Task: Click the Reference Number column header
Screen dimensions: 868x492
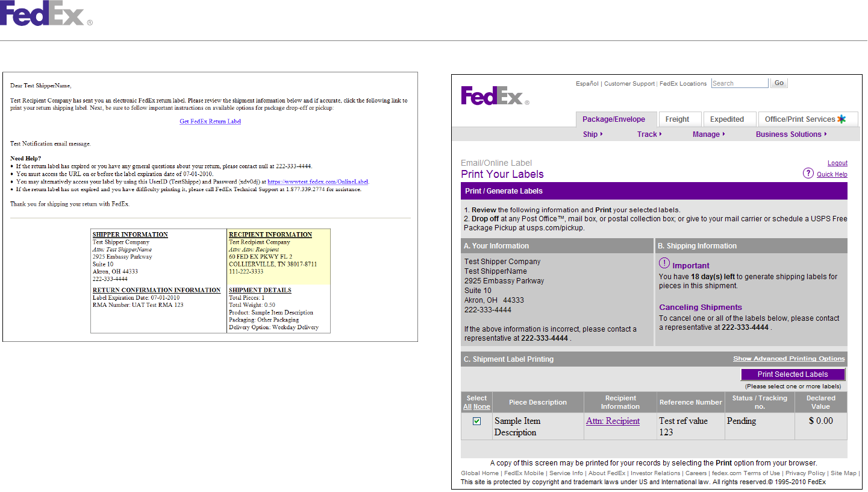Action: click(690, 403)
